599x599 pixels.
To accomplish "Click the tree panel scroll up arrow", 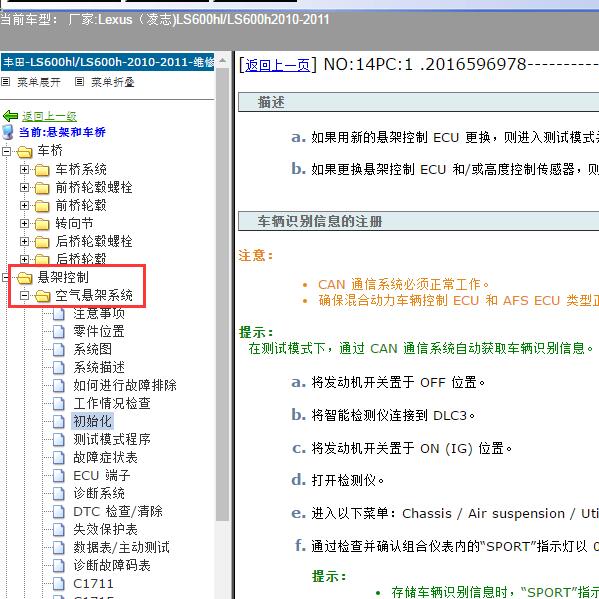I will [222, 61].
